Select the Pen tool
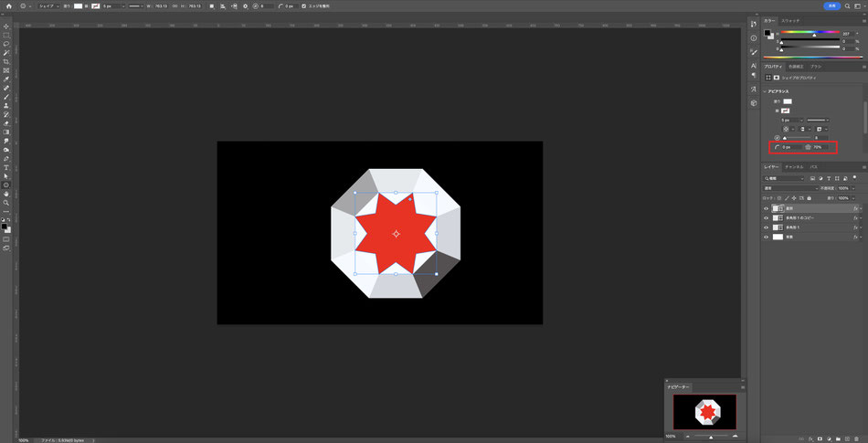This screenshot has width=868, height=443. pyautogui.click(x=6, y=158)
